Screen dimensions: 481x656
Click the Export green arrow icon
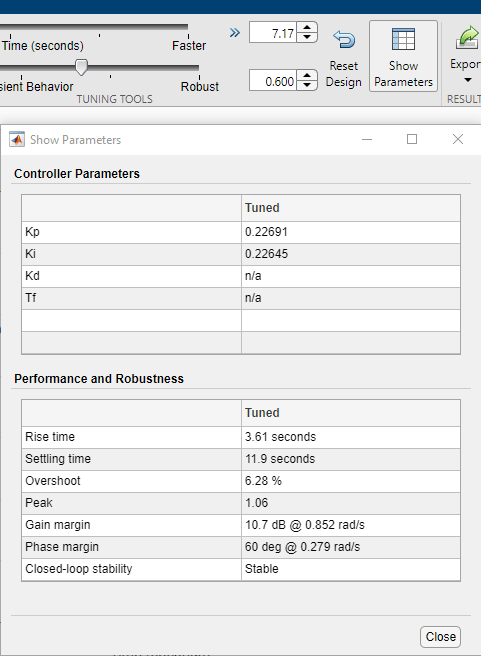[468, 38]
